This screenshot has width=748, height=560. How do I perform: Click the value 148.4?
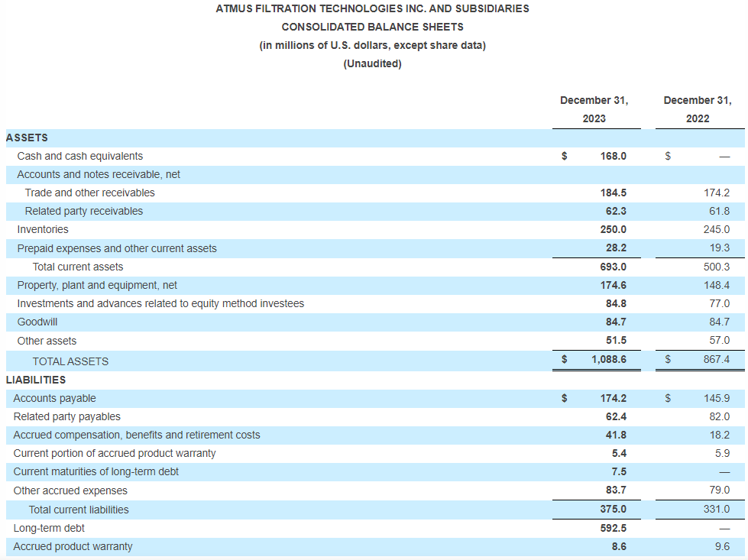coord(717,285)
